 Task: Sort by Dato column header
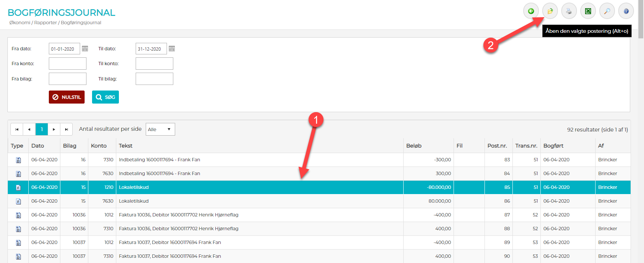(x=38, y=146)
